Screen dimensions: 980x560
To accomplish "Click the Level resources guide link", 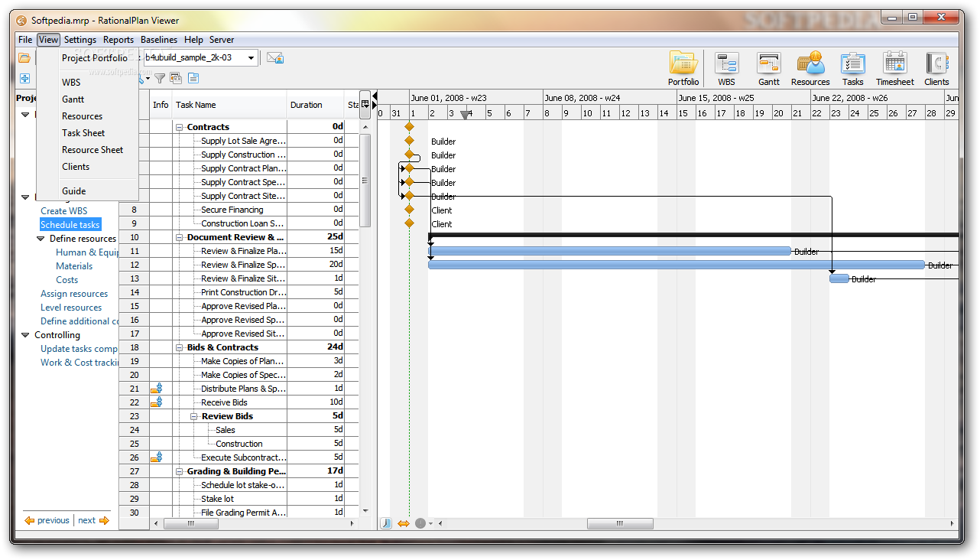I will pyautogui.click(x=71, y=308).
